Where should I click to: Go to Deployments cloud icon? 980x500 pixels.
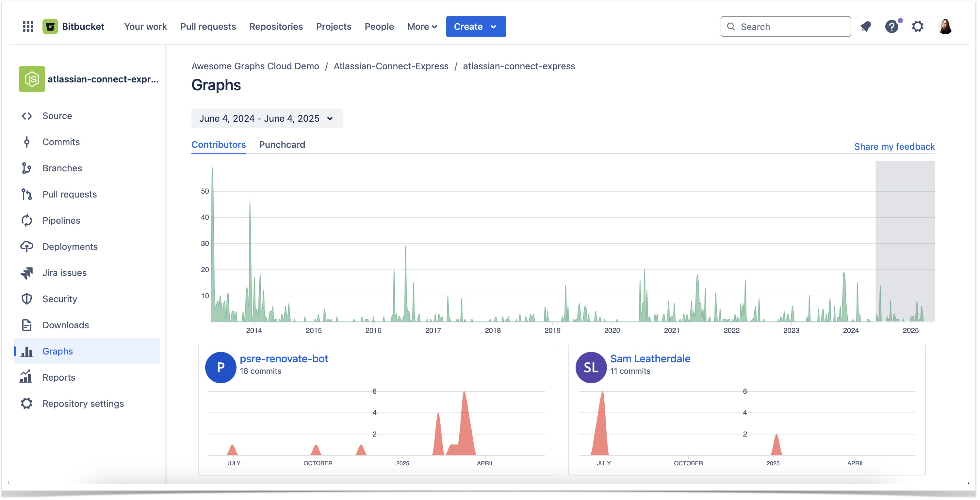pyautogui.click(x=27, y=247)
